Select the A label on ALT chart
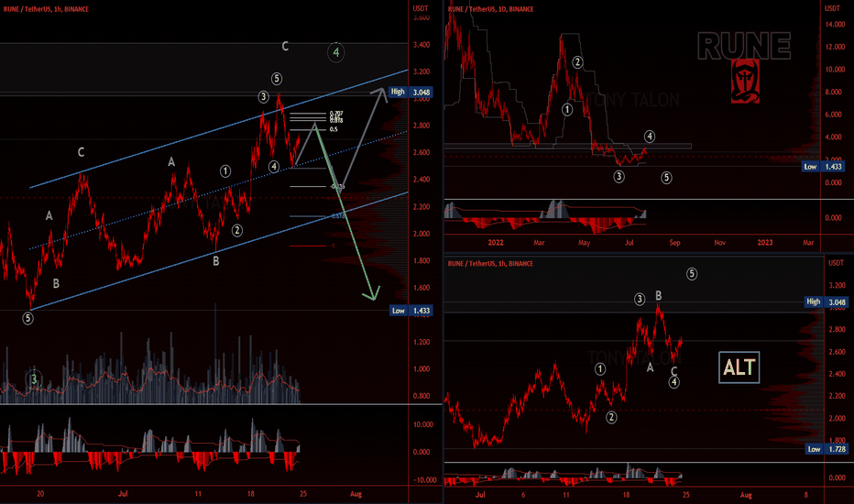Viewport: 854px width, 504px height. (x=650, y=367)
